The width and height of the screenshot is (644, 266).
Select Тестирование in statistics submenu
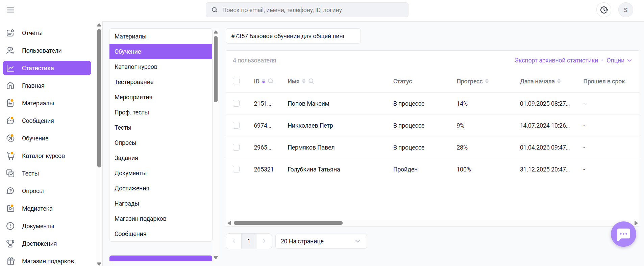[x=134, y=82]
